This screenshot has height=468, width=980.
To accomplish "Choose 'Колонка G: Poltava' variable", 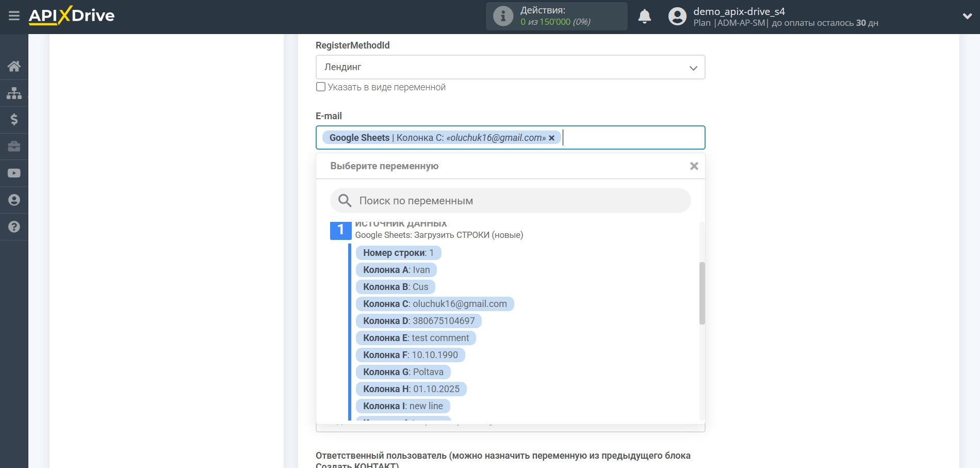I will click(x=403, y=372).
